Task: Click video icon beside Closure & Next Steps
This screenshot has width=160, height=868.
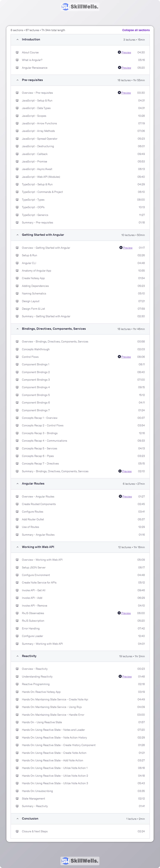Action: [x=17, y=831]
